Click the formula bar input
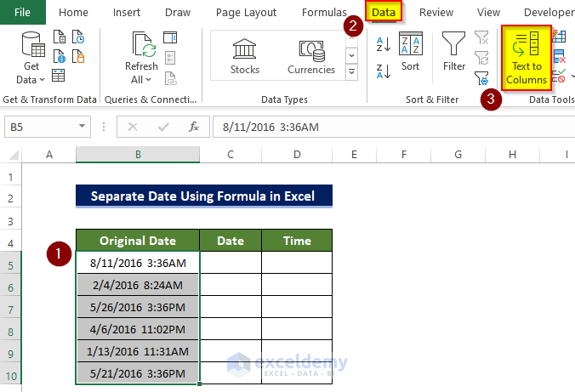The height and width of the screenshot is (392, 575). pyautogui.click(x=383, y=127)
